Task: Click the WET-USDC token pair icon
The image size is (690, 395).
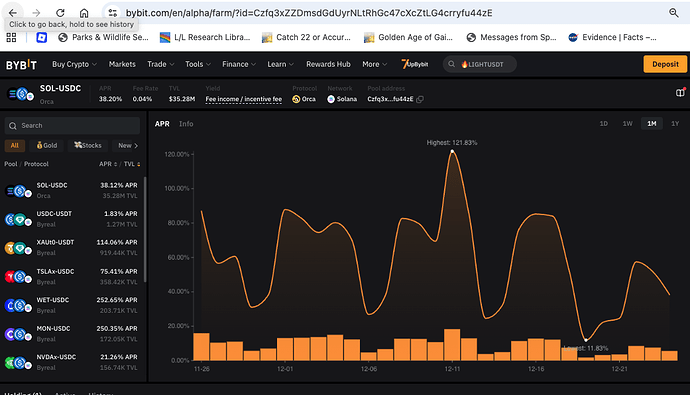Action: tap(18, 306)
